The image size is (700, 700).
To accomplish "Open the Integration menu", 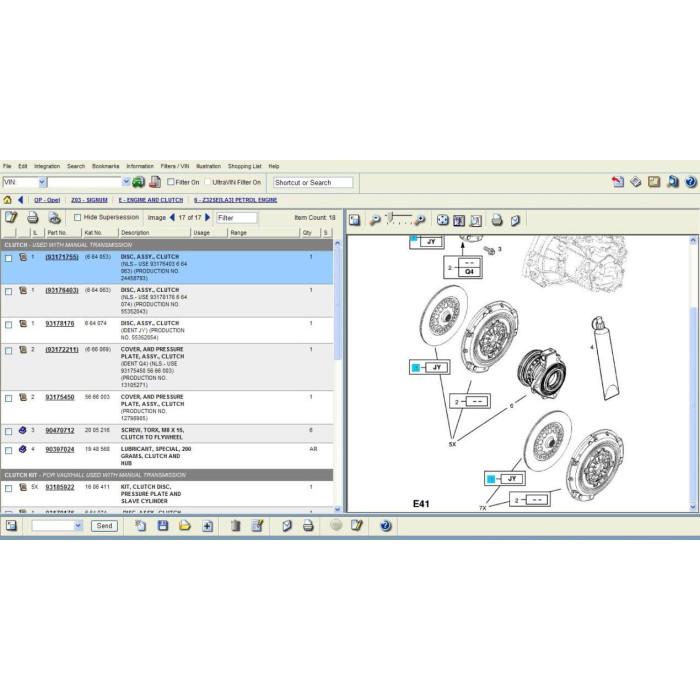I will coord(47,166).
